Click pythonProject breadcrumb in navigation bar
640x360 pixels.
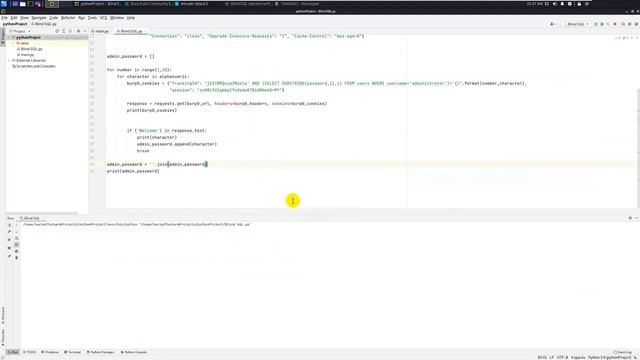pyautogui.click(x=15, y=24)
